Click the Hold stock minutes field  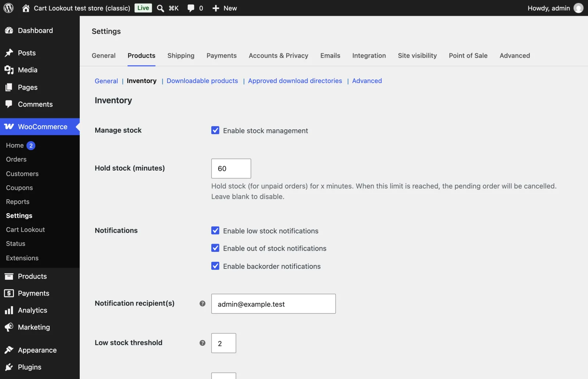coord(231,168)
